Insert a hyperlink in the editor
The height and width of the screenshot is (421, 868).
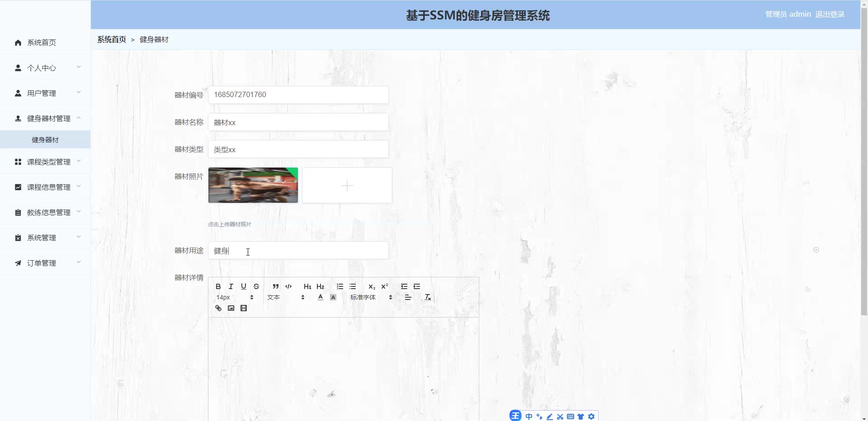[x=218, y=308]
